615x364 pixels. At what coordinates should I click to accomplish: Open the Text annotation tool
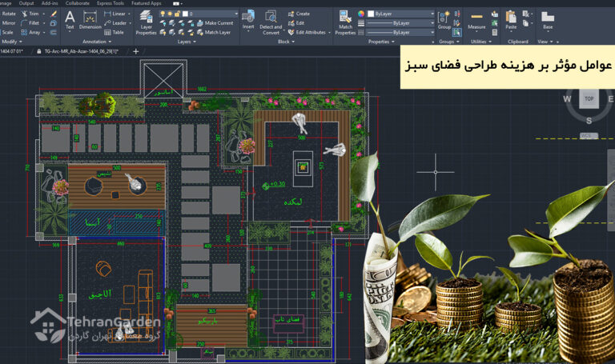70,20
